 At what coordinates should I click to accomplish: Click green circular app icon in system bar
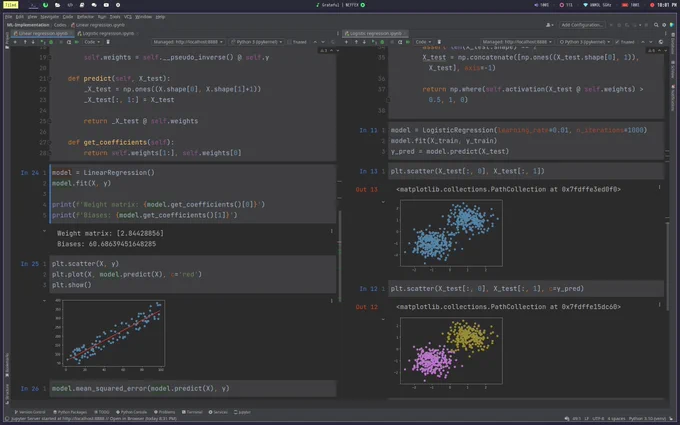[x=46, y=5]
